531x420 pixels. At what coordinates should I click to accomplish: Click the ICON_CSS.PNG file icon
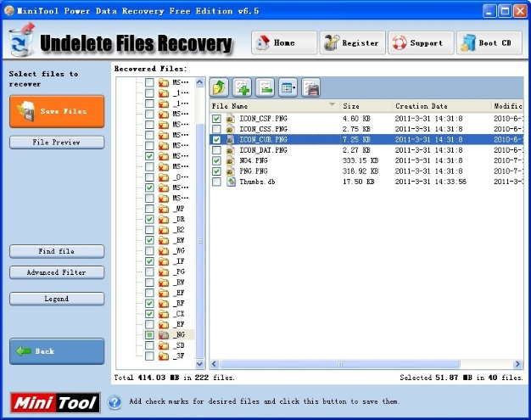click(x=231, y=129)
